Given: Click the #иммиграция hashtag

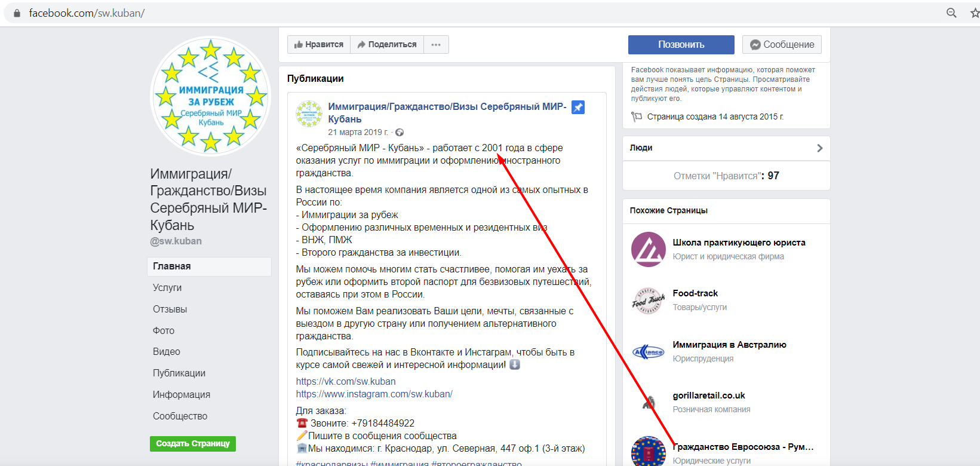Looking at the screenshot, I should point(400,464).
